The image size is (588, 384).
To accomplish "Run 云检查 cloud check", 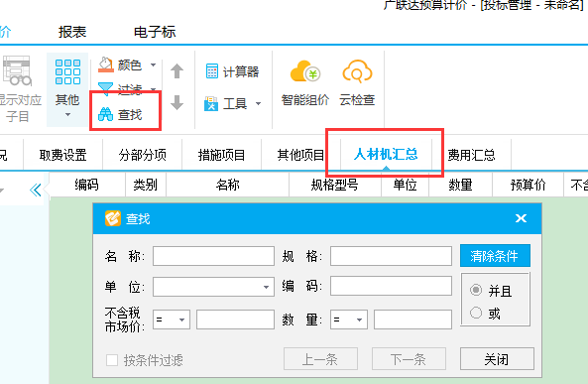I will [x=357, y=83].
